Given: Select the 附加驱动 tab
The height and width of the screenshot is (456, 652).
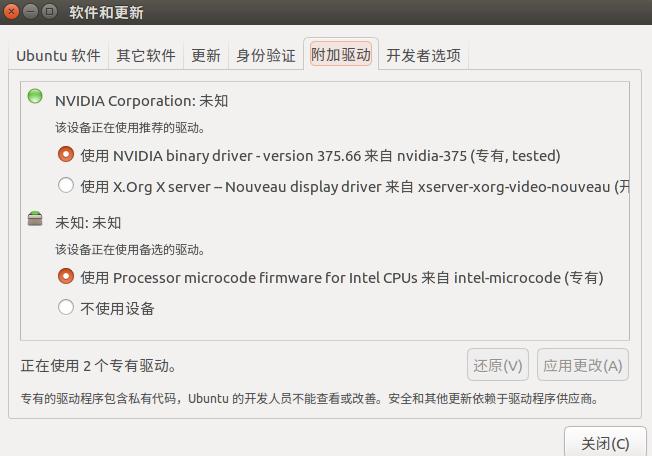Looking at the screenshot, I should click(341, 54).
